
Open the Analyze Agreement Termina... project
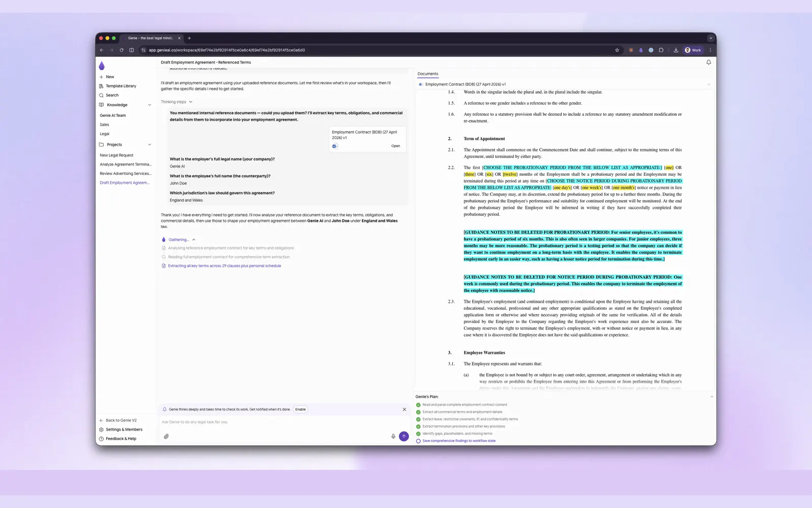click(125, 164)
